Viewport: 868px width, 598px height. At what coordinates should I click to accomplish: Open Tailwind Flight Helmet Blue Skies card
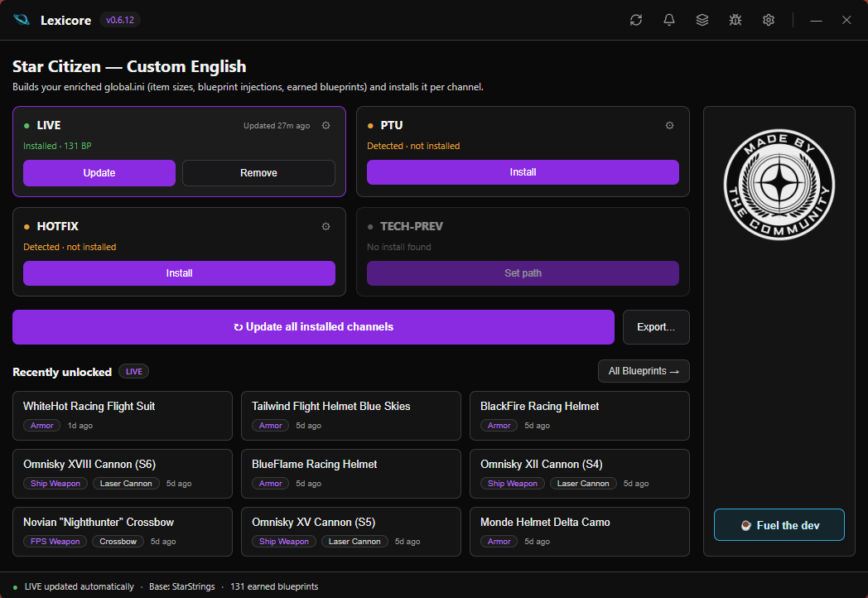351,416
